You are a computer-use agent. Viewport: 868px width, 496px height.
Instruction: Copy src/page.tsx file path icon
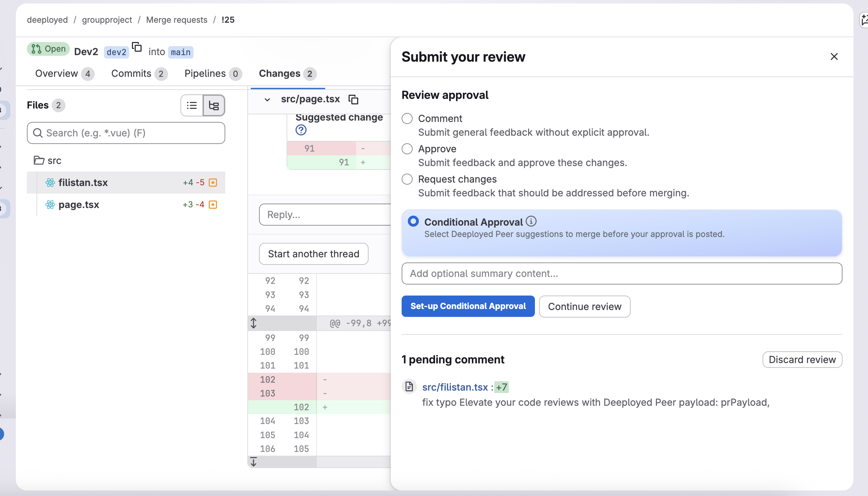(353, 100)
